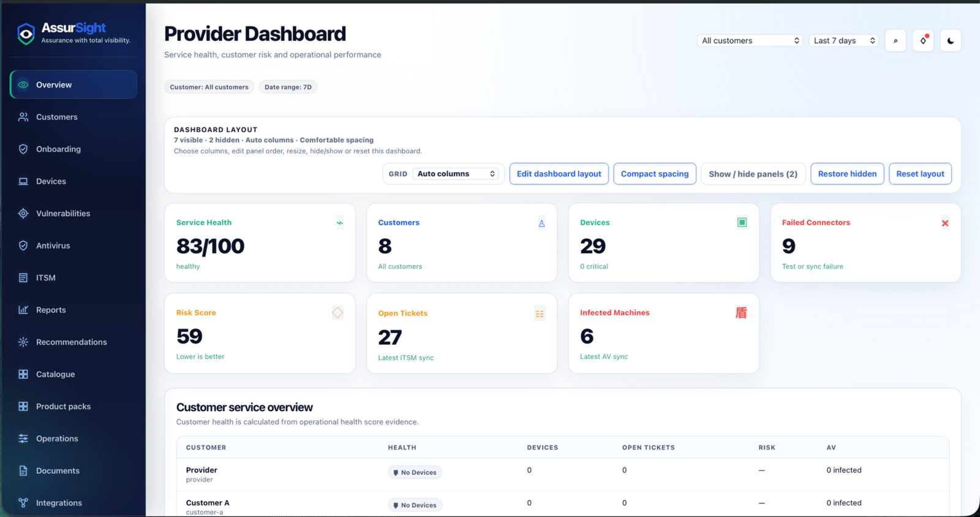Click the Risk Score 59 card
980x517 pixels.
coord(260,333)
